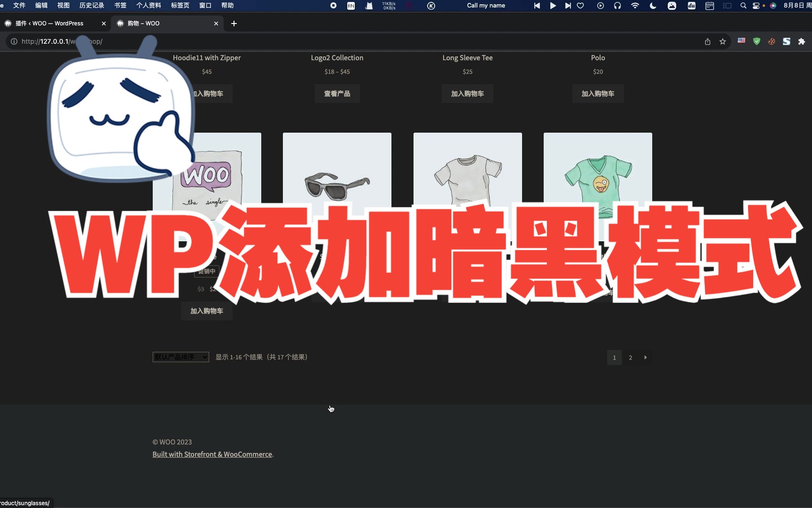
Task: Close the 购物 – WOO tab
Action: (216, 24)
